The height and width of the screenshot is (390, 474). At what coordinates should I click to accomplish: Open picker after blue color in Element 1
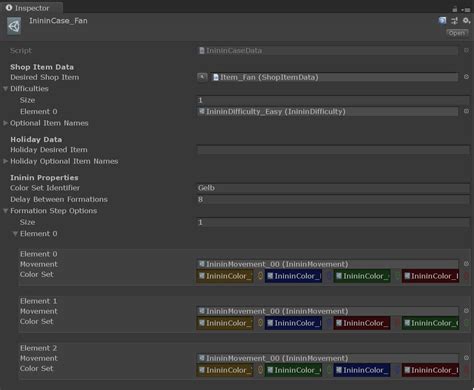point(329,323)
